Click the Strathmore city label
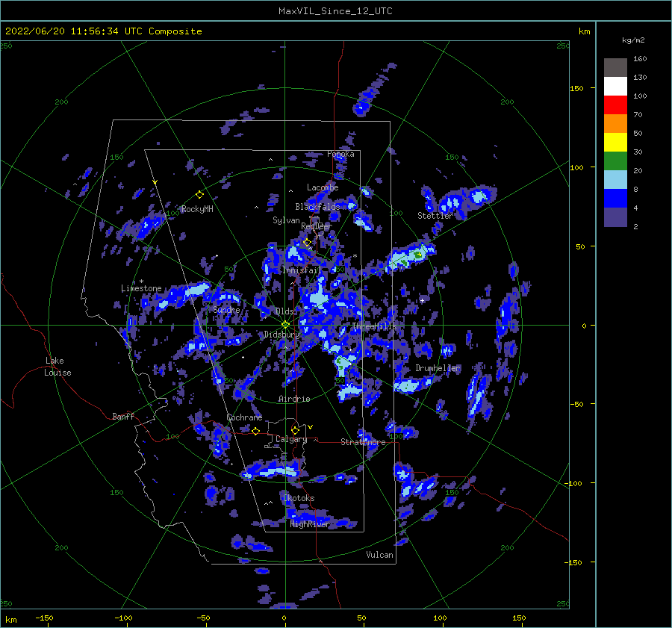 click(363, 442)
